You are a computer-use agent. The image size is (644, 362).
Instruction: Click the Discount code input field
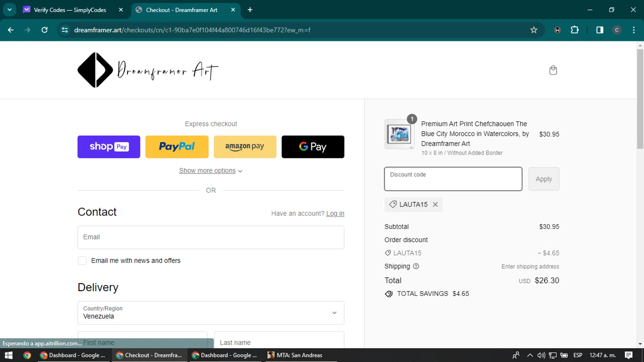coord(453,179)
